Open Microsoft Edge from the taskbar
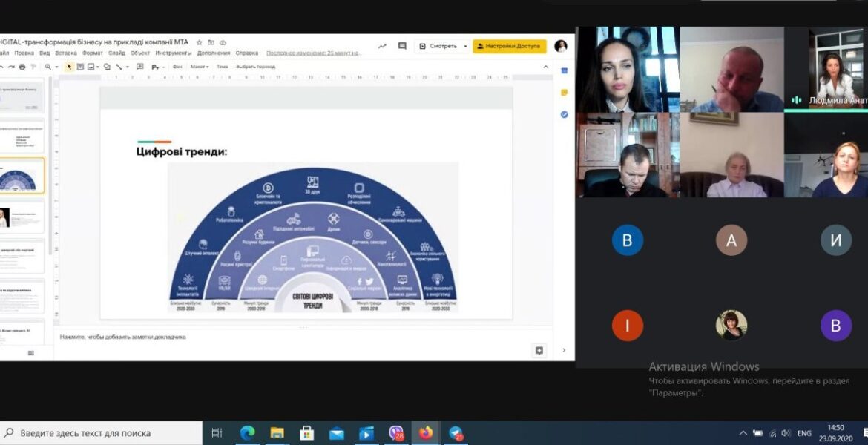Screen dimensions: 868x445 pos(247,433)
